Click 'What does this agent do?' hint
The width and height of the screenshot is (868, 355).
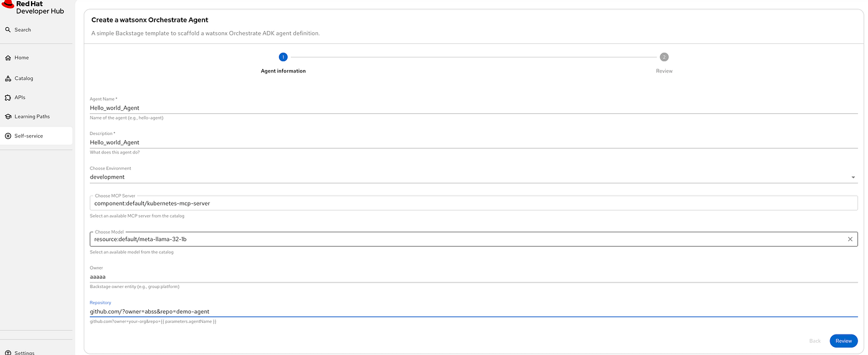pyautogui.click(x=115, y=152)
